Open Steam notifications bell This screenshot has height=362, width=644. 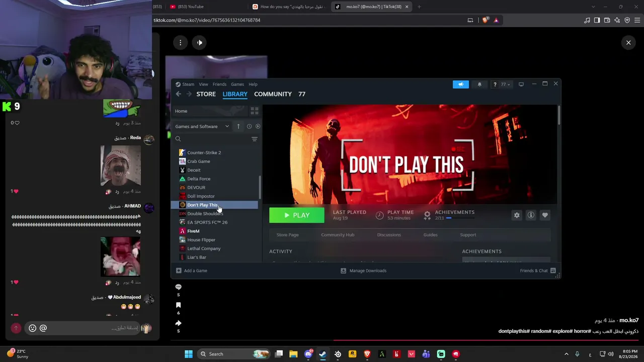[x=479, y=84]
